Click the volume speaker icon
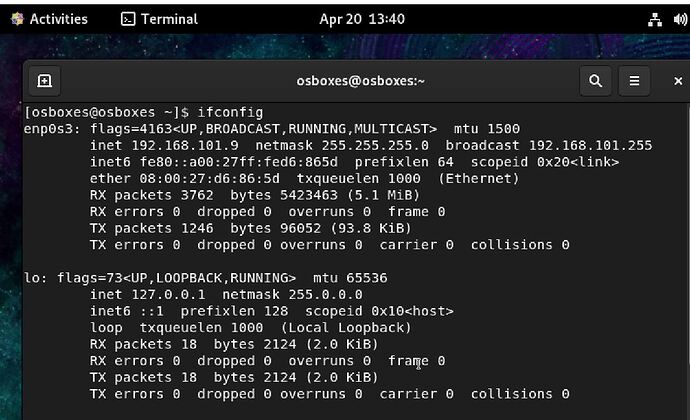Screen dimensions: 690x420 [x=681, y=19]
